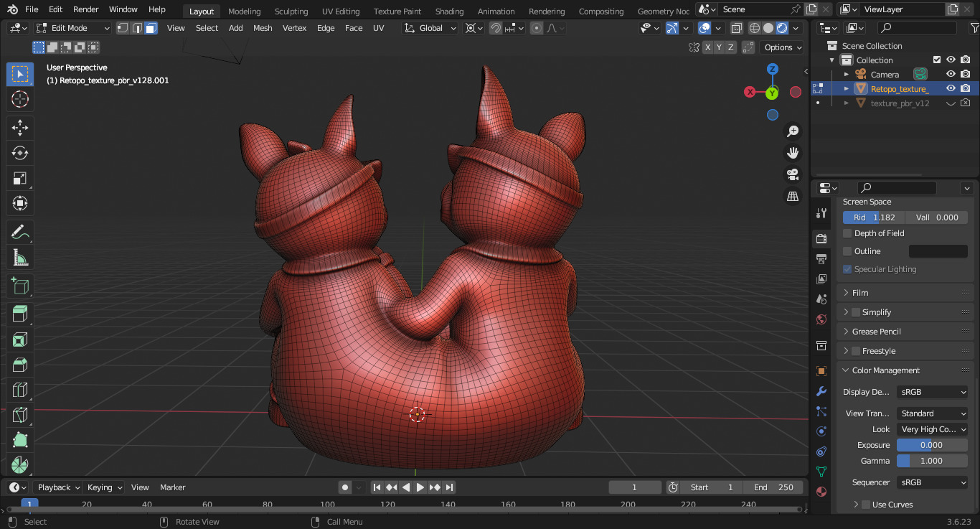The image size is (980, 529).
Task: Hide Retopo_texture_ object via eye icon
Action: (x=951, y=88)
